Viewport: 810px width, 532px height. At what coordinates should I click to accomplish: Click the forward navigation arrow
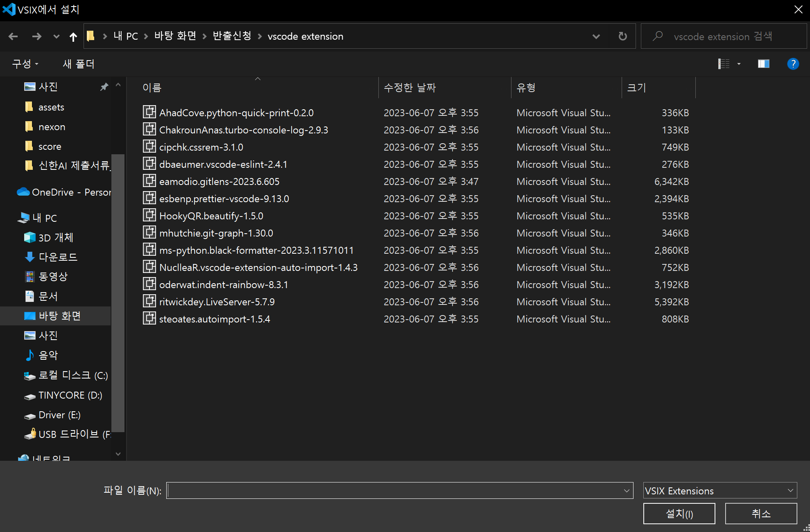point(36,36)
